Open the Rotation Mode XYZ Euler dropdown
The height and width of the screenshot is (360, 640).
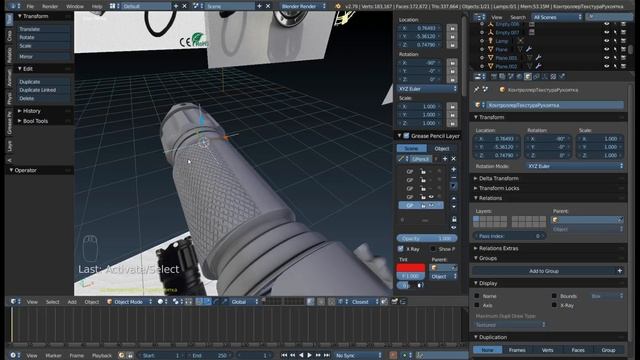575,166
